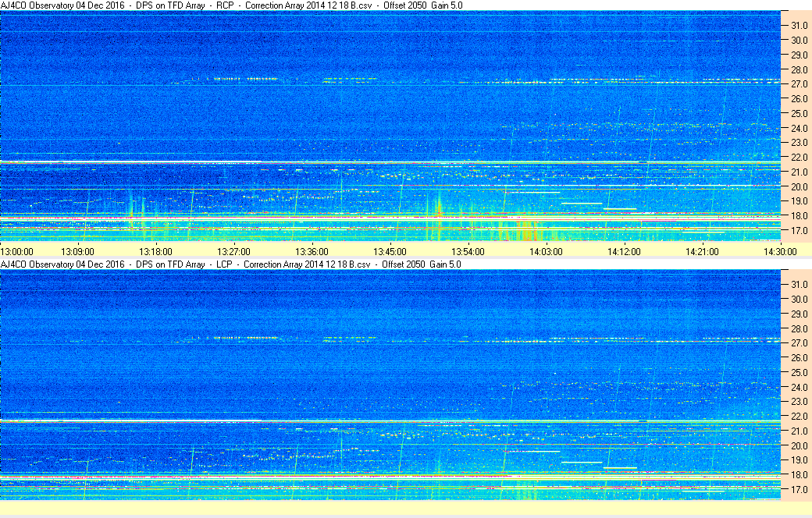The height and width of the screenshot is (518, 812).
Task: Click the 13:00:00 time axis label
Action: (x=17, y=252)
